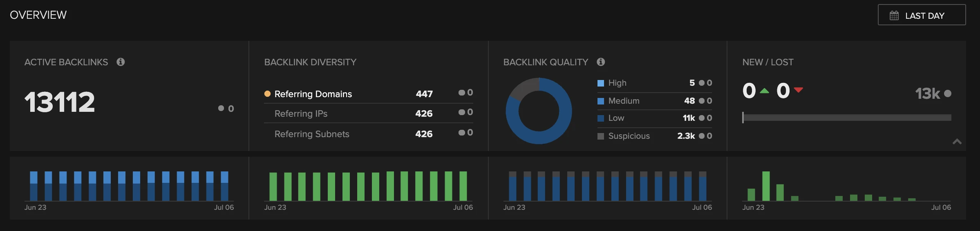The height and width of the screenshot is (231, 980).
Task: Click the orange dot beside Referring Domains
Action: [267, 94]
